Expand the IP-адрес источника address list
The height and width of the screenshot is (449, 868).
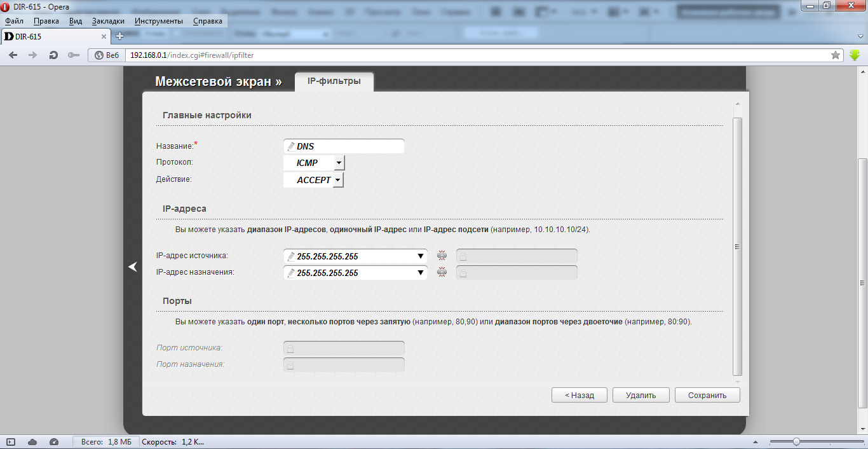420,256
